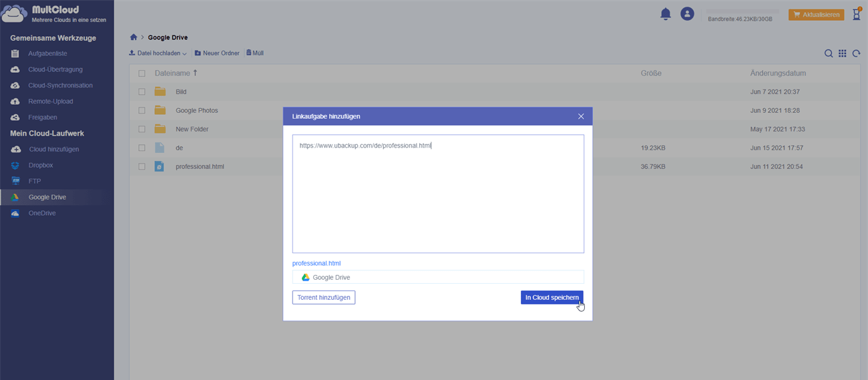Click the Cloud-Übertragung sidebar icon
The image size is (868, 380).
(15, 69)
